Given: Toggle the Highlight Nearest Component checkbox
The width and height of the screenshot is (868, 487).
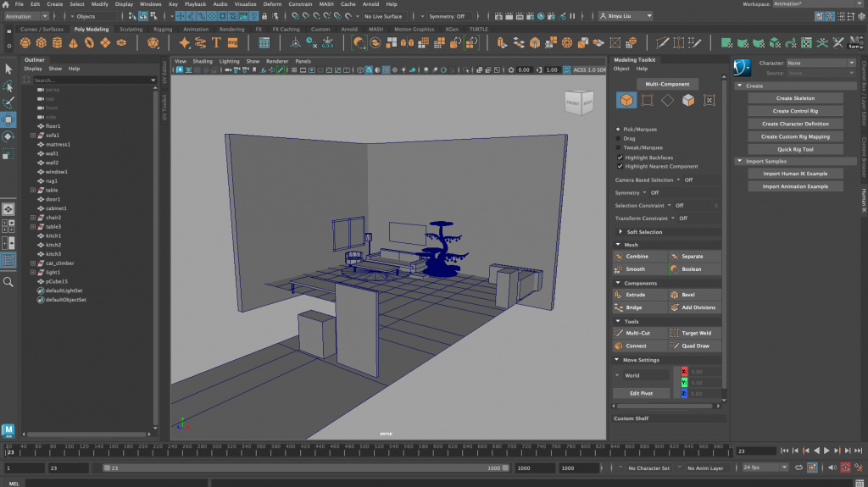Looking at the screenshot, I should (x=620, y=166).
